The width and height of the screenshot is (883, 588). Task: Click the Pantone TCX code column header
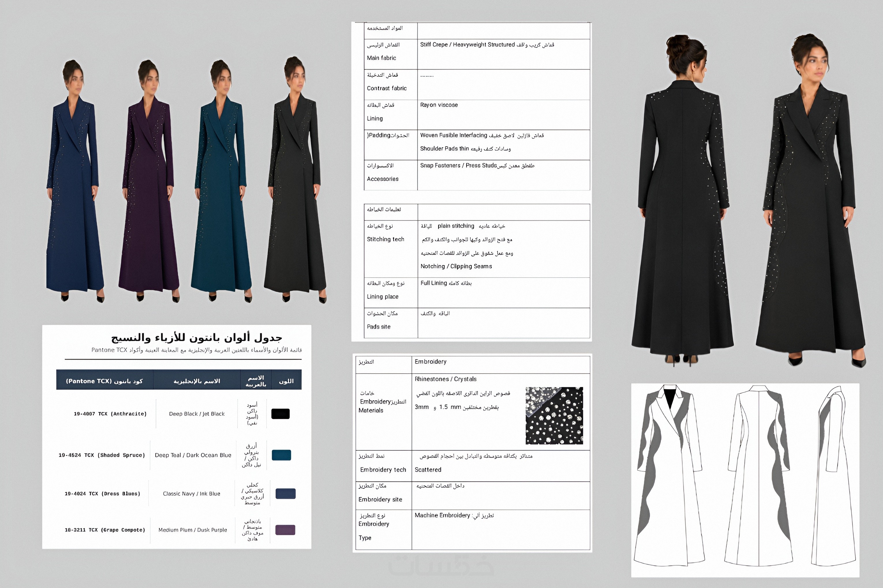point(104,381)
